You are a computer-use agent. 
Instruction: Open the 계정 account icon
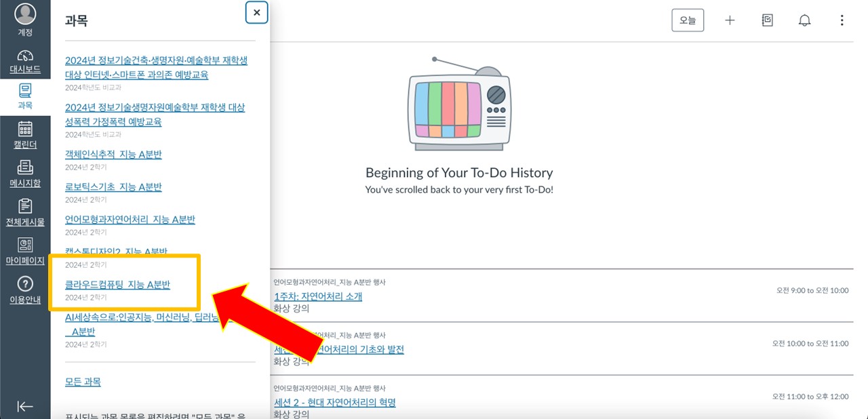[x=25, y=20]
